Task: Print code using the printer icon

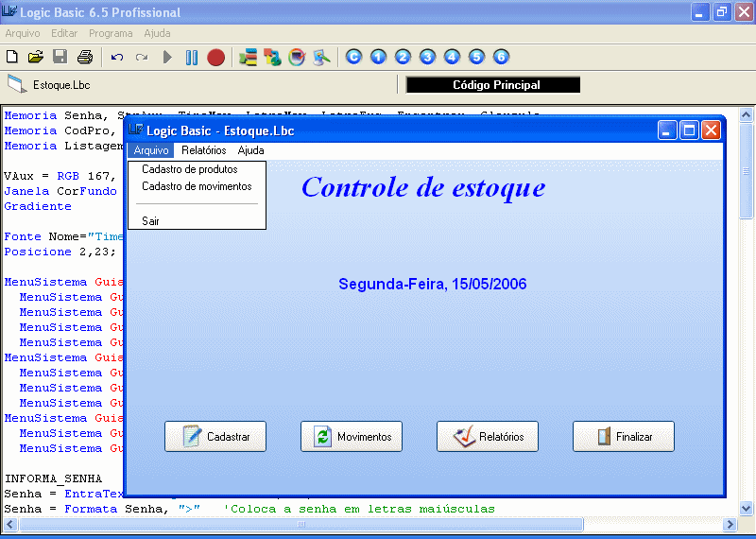Action: 85,57
